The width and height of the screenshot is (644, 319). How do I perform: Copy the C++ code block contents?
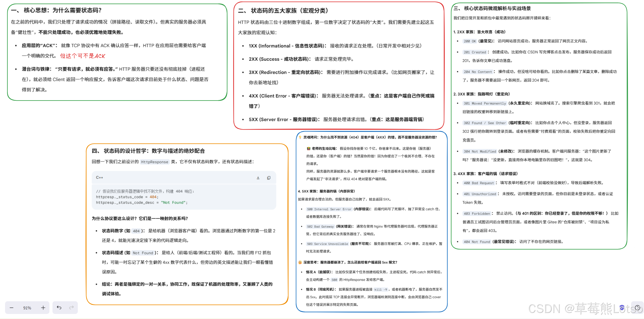tap(269, 178)
